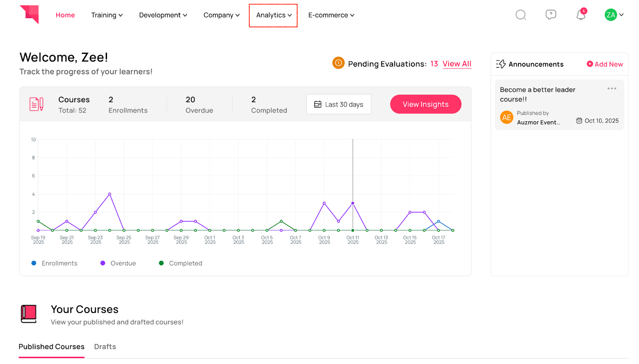Toggle the Overdue legend series
The width and height of the screenshot is (639, 364).
coord(119,263)
